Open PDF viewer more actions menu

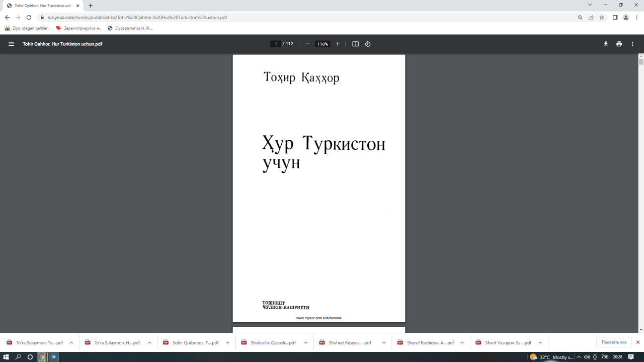pos(632,44)
